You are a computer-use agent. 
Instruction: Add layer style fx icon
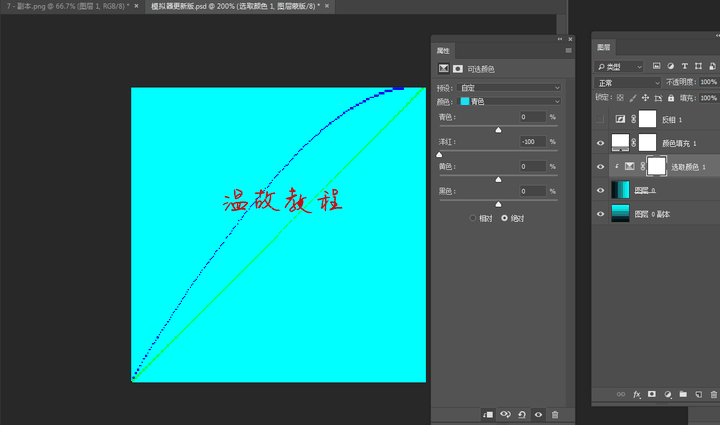tap(637, 394)
